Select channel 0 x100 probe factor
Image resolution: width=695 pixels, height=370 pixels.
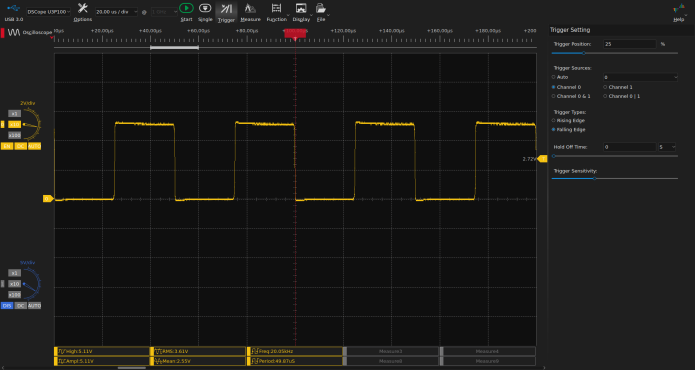tap(14, 135)
